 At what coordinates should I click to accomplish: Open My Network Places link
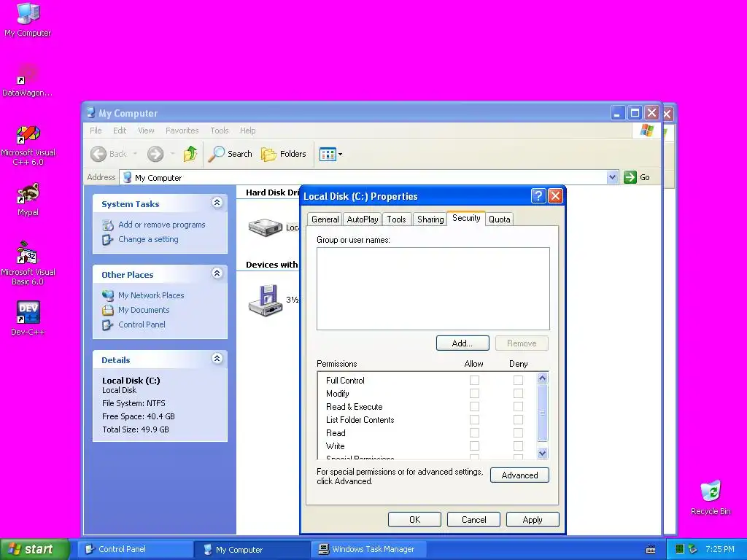point(151,295)
